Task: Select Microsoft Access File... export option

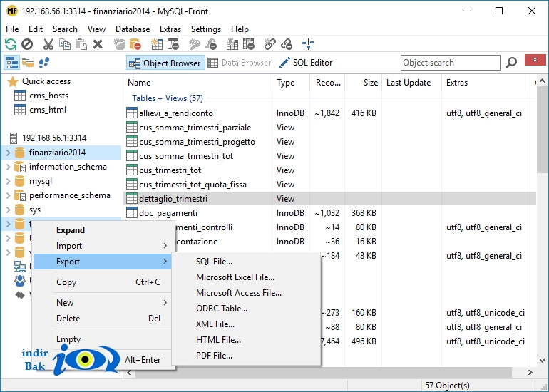Action: point(246,293)
